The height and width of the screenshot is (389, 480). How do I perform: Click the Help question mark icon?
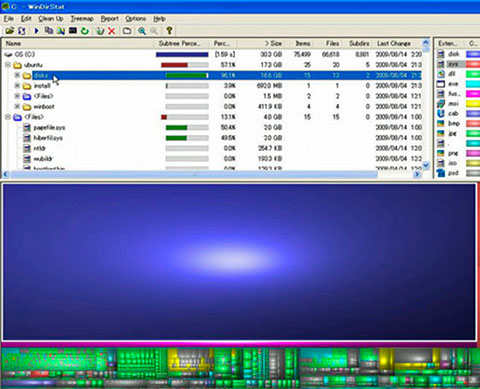(169, 31)
